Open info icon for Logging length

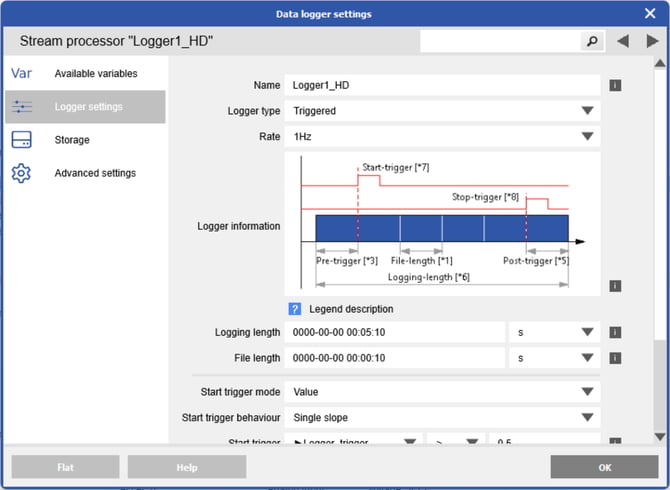615,332
